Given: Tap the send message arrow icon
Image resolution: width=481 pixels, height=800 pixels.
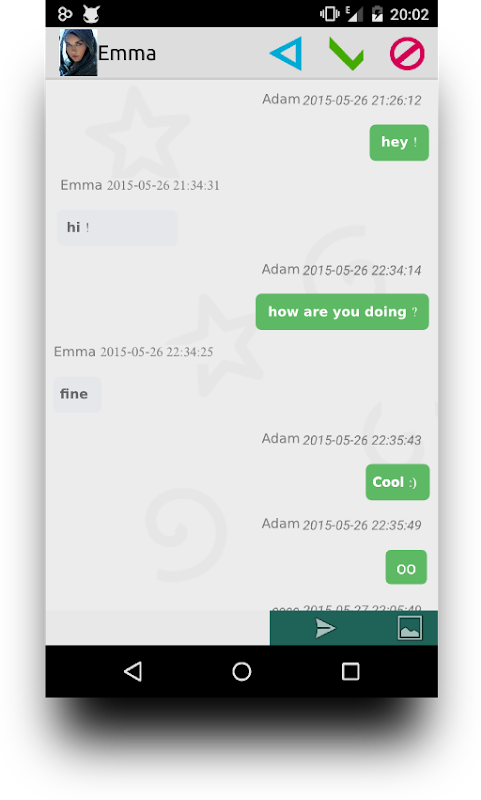Looking at the screenshot, I should pyautogui.click(x=325, y=628).
